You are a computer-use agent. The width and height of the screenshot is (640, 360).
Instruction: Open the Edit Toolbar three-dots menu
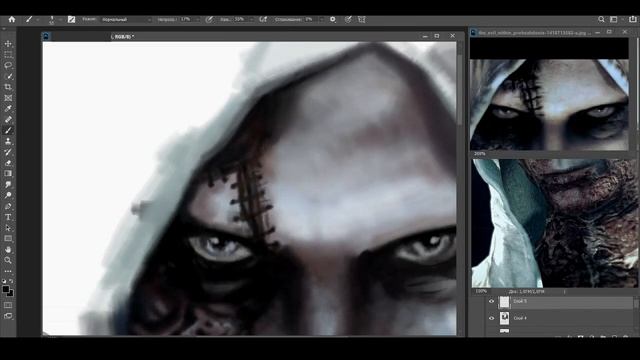coord(8,271)
